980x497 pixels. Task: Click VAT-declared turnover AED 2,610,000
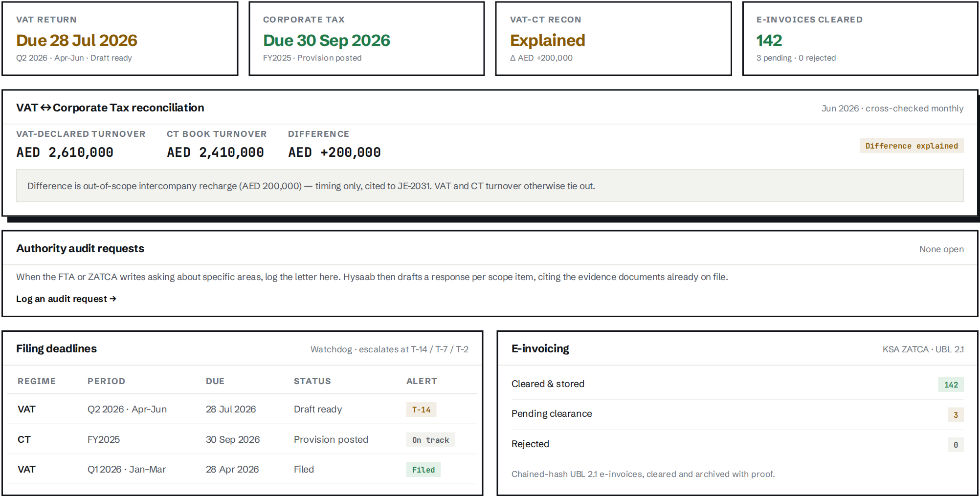(65, 152)
